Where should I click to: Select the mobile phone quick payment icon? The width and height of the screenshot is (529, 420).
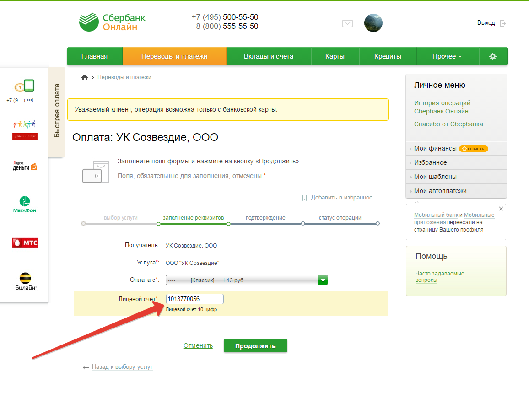[24, 86]
